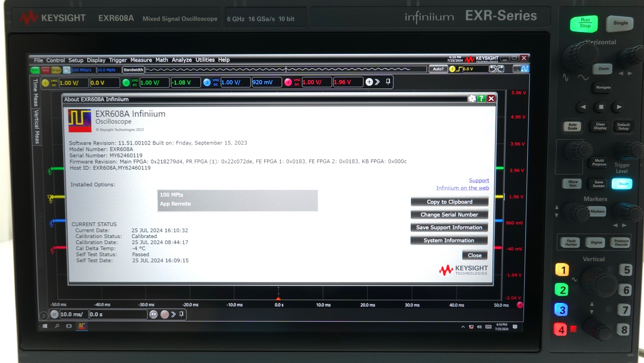Open the Trigger menu
This screenshot has width=644, height=363.
(118, 60)
